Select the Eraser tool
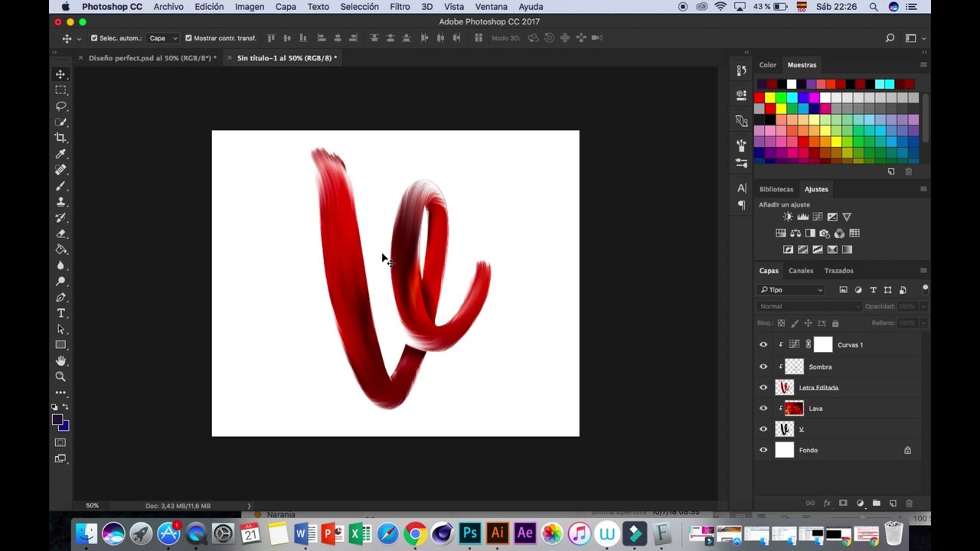 tap(60, 233)
